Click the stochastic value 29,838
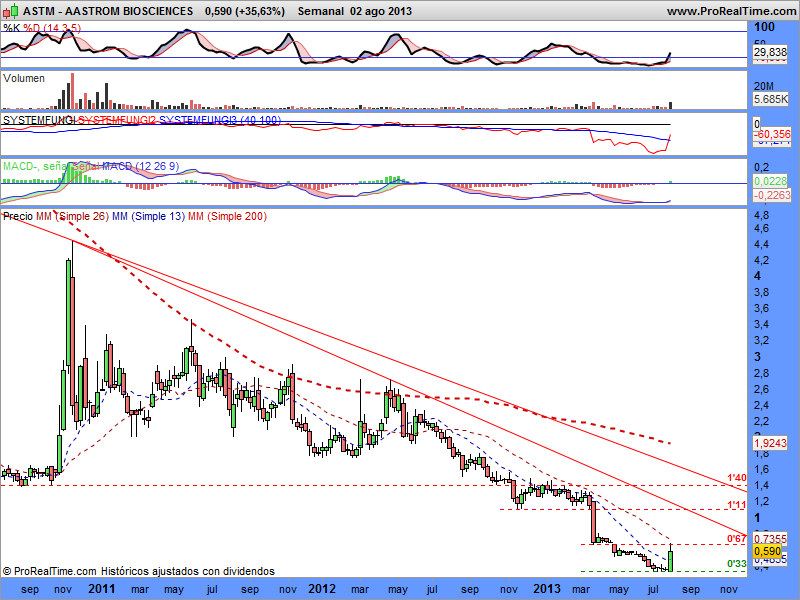Image resolution: width=800 pixels, height=600 pixels. pos(770,52)
